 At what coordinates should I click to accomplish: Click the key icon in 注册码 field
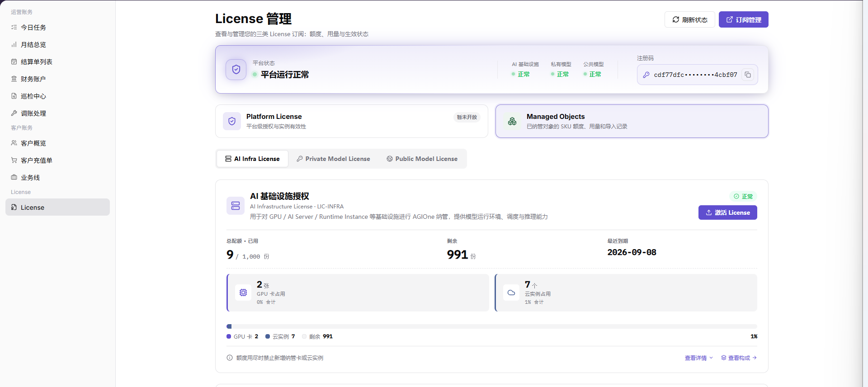coord(646,75)
